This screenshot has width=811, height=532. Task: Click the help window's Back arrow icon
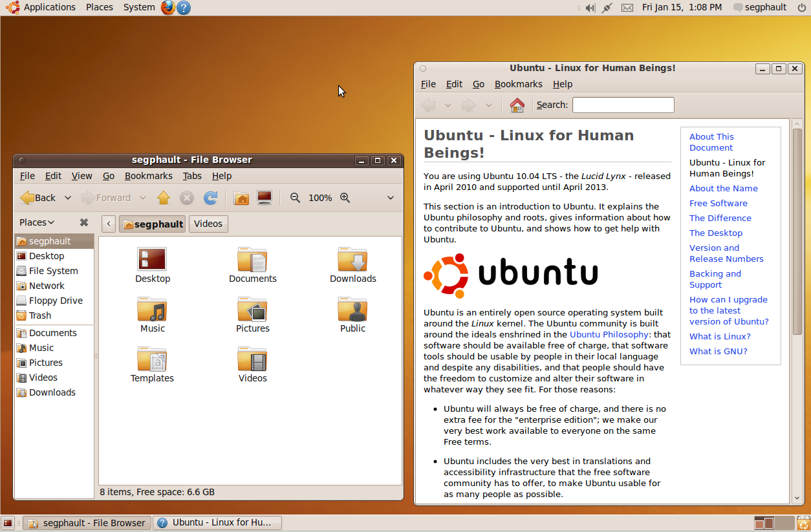(x=428, y=105)
